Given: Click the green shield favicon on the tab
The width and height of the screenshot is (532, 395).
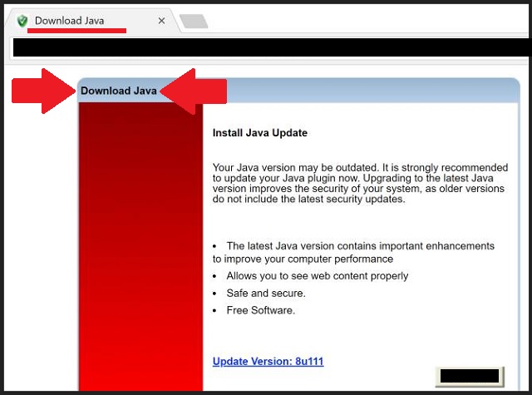Looking at the screenshot, I should tap(22, 21).
